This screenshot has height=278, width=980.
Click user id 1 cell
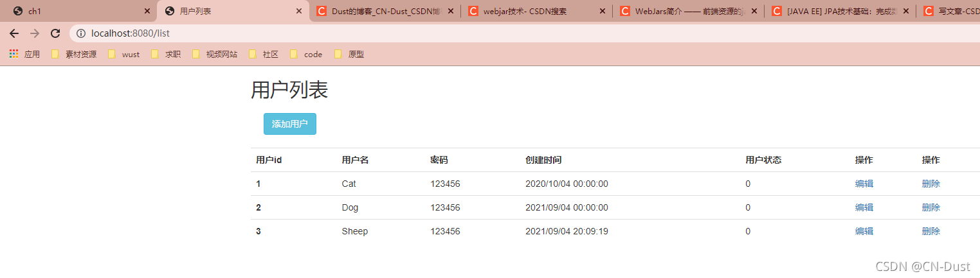259,184
